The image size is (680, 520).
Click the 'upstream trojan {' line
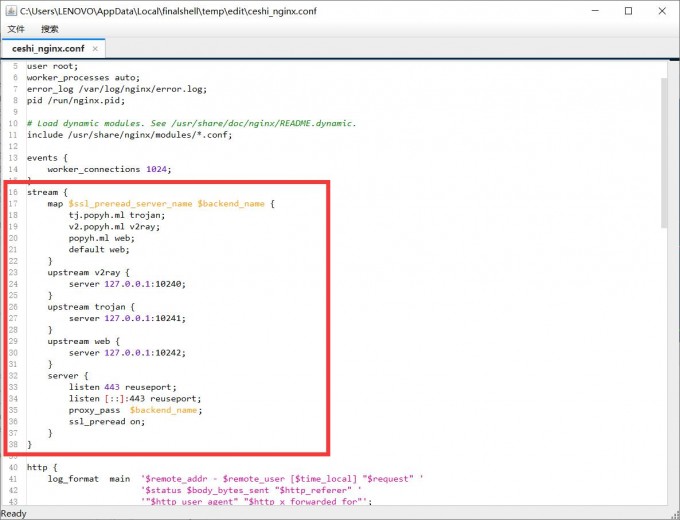(91, 307)
